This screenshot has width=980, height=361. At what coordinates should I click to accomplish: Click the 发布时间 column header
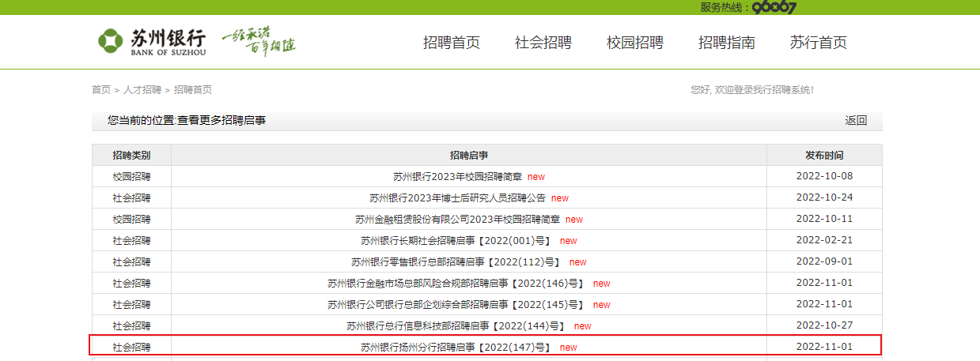824,155
